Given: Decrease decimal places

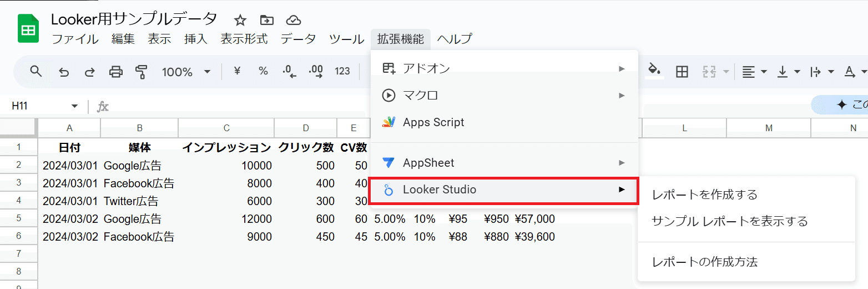Looking at the screenshot, I should 289,71.
